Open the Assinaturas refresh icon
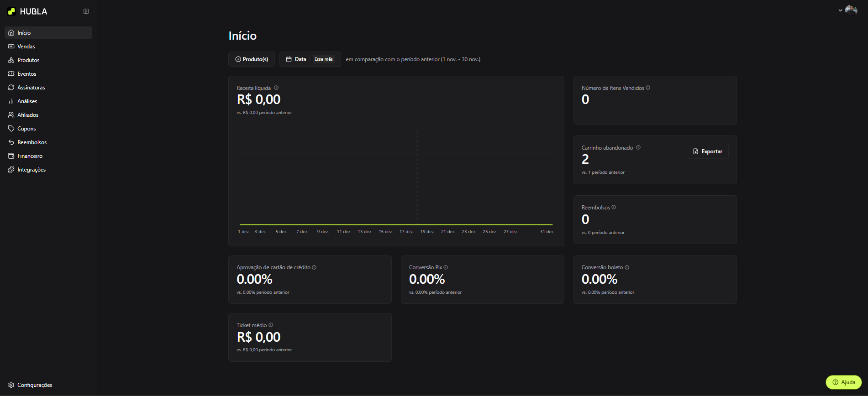The width and height of the screenshot is (868, 396). (11, 88)
